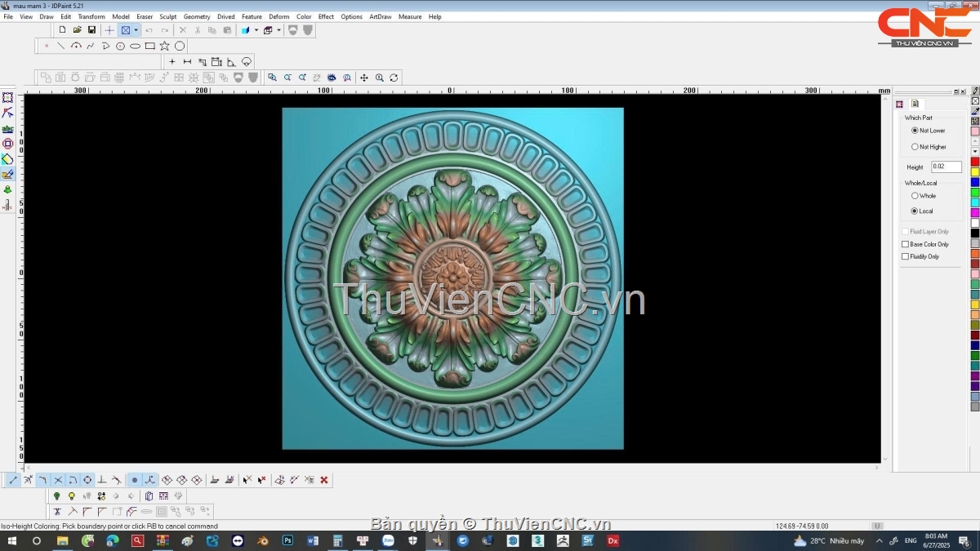
Task: Click the horizontal dimension icon
Action: click(187, 61)
